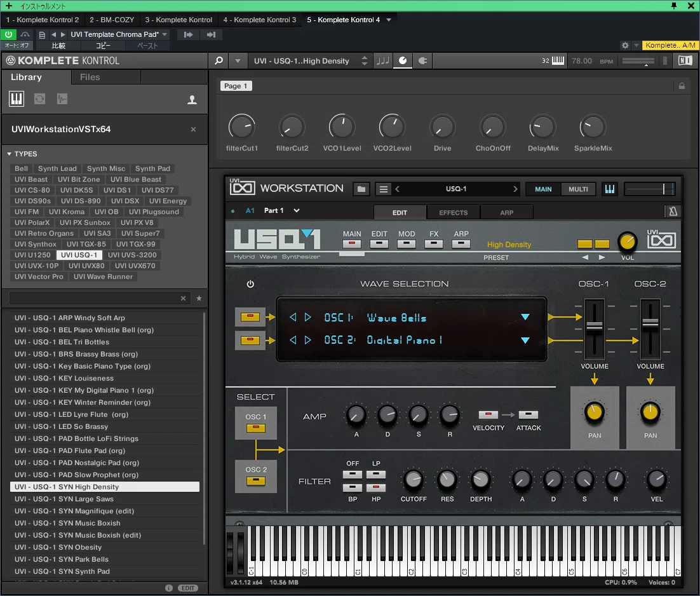Open the user content person icon
This screenshot has height=596, width=700.
pos(192,100)
